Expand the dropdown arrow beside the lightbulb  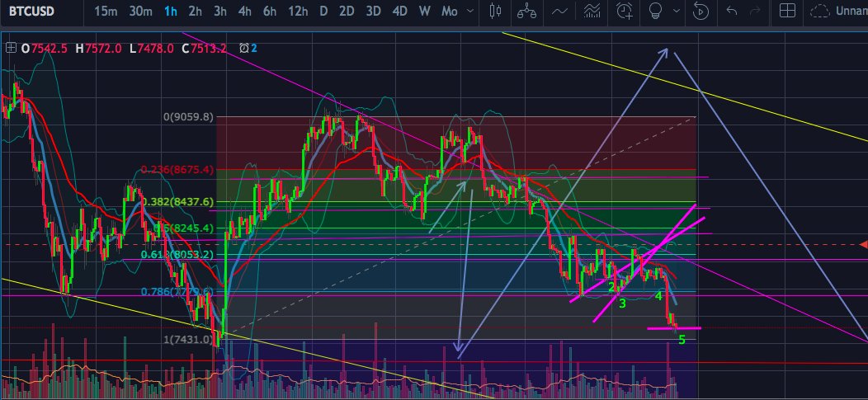pyautogui.click(x=676, y=11)
